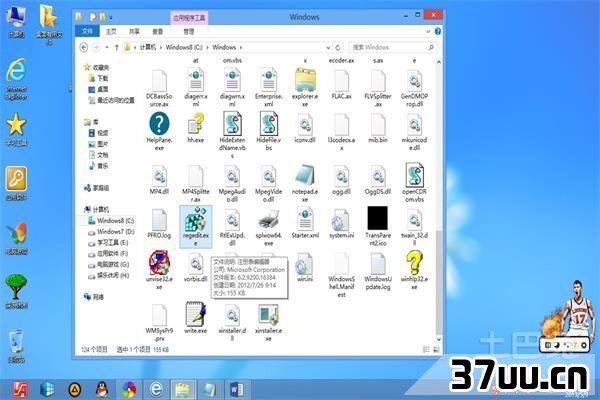This screenshot has height=400, width=600.
Task: Open the Explorer help question mark icon
Action: pyautogui.click(x=438, y=31)
